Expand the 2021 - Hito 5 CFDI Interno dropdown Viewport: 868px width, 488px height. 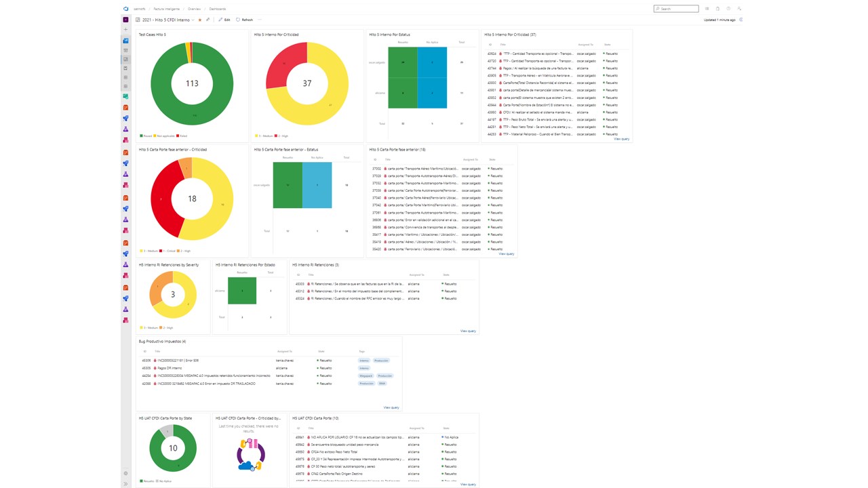click(x=193, y=20)
